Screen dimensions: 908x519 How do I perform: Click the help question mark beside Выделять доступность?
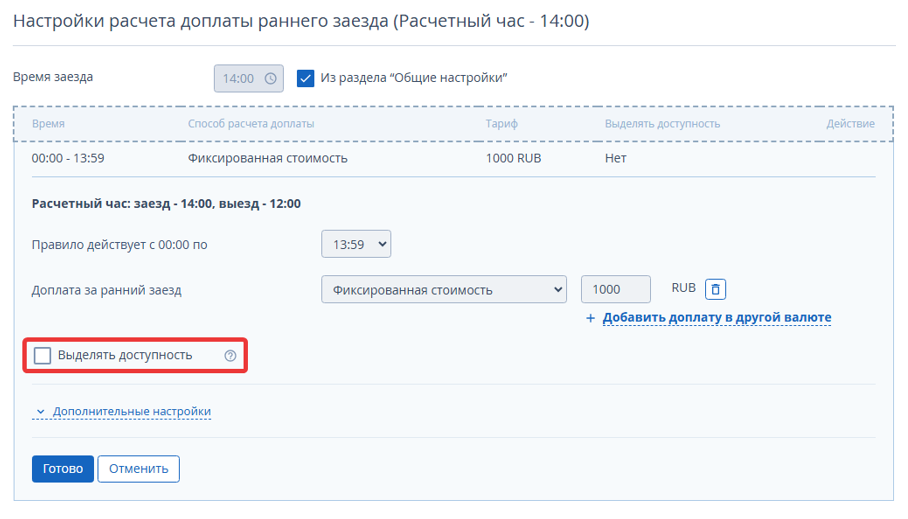coord(230,356)
